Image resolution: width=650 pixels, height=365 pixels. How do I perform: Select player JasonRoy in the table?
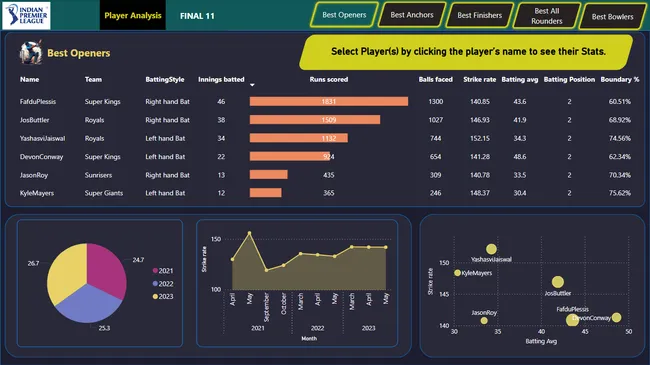click(x=34, y=175)
